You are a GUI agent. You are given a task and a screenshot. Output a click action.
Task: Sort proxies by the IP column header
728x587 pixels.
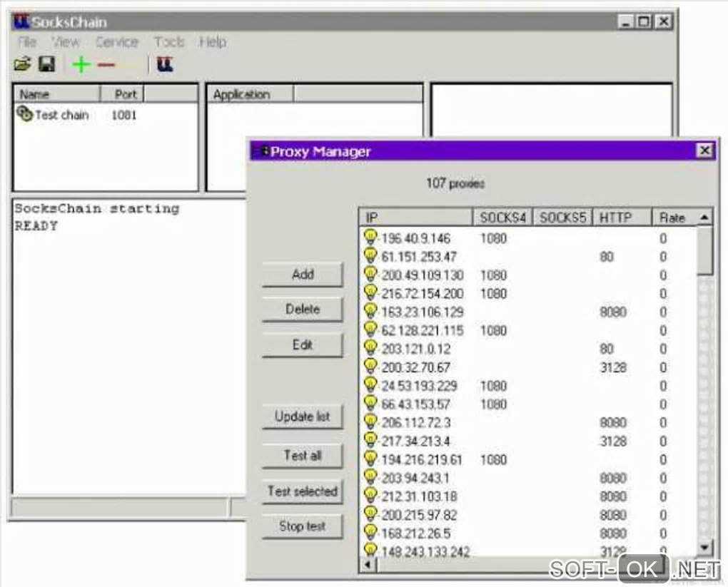tap(416, 217)
